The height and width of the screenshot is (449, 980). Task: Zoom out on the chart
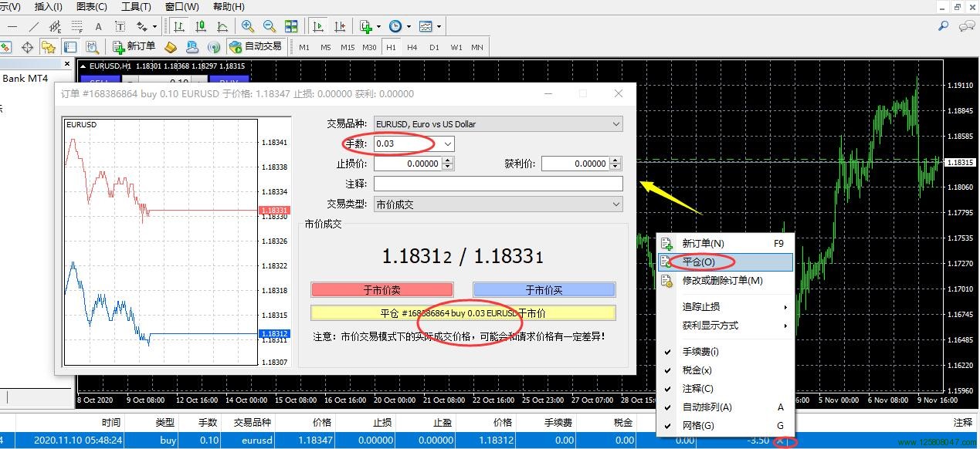[270, 26]
